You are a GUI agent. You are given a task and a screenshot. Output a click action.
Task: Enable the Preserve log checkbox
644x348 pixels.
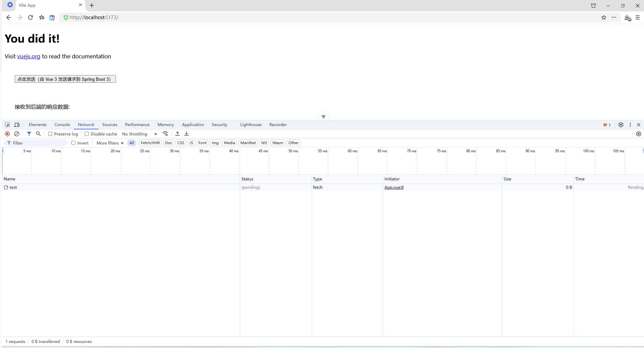pos(50,134)
